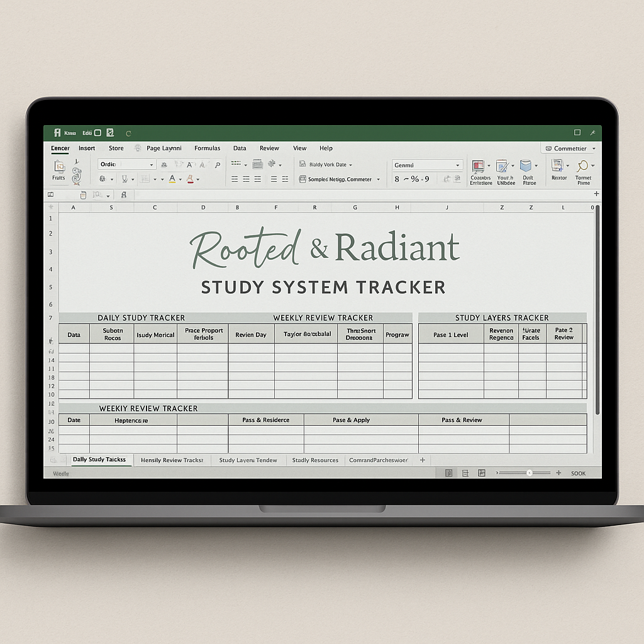Expand the Genmd number format dropdown
Image resolution: width=644 pixels, height=644 pixels.
click(428, 165)
